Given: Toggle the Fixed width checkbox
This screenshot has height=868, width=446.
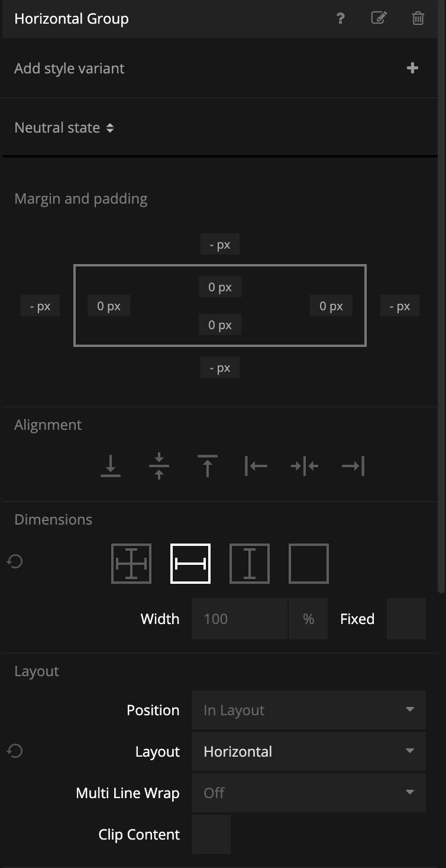Looking at the screenshot, I should click(406, 619).
